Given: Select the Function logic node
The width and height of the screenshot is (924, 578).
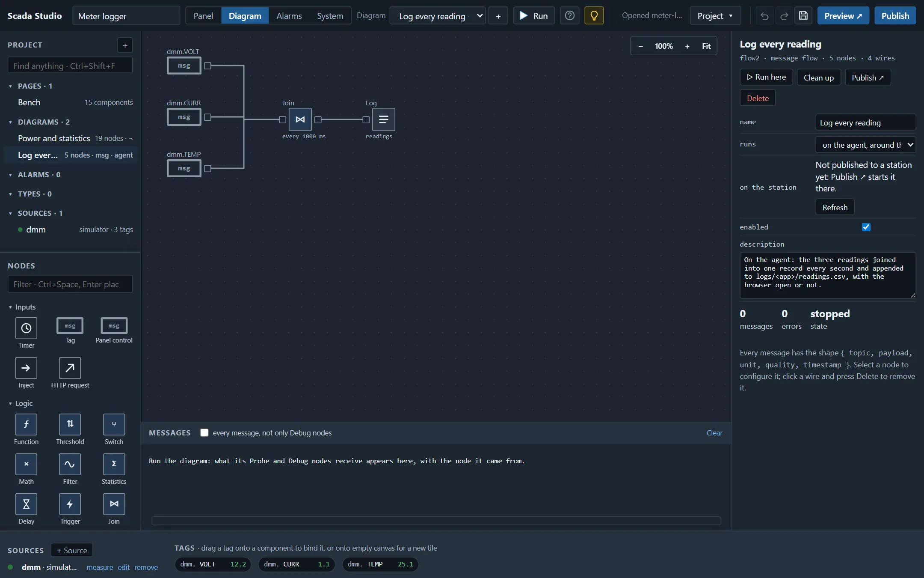Looking at the screenshot, I should 26,424.
